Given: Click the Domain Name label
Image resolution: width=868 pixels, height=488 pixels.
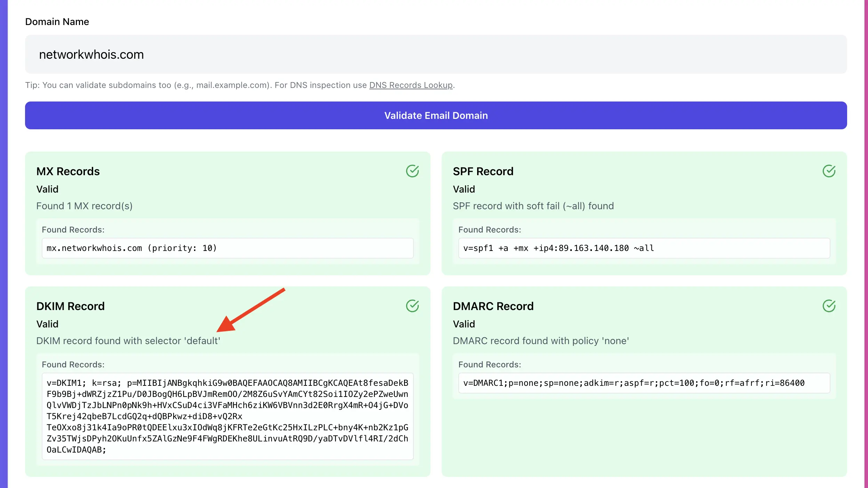Looking at the screenshot, I should coord(57,22).
